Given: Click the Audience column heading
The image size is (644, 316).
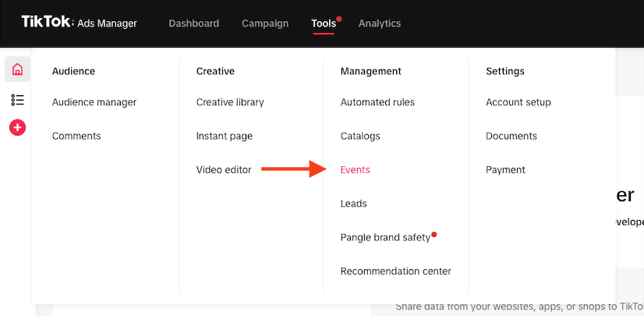Looking at the screenshot, I should coord(73,71).
